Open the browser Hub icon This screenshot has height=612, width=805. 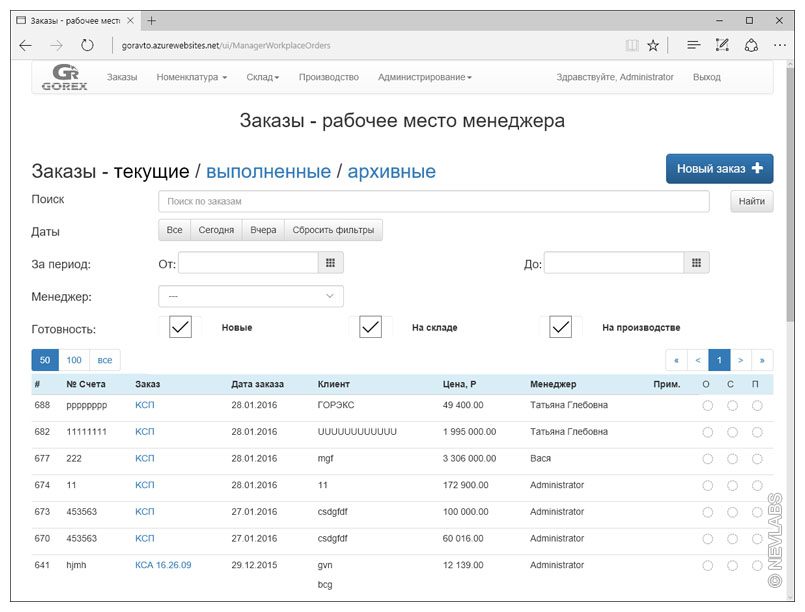tap(693, 45)
